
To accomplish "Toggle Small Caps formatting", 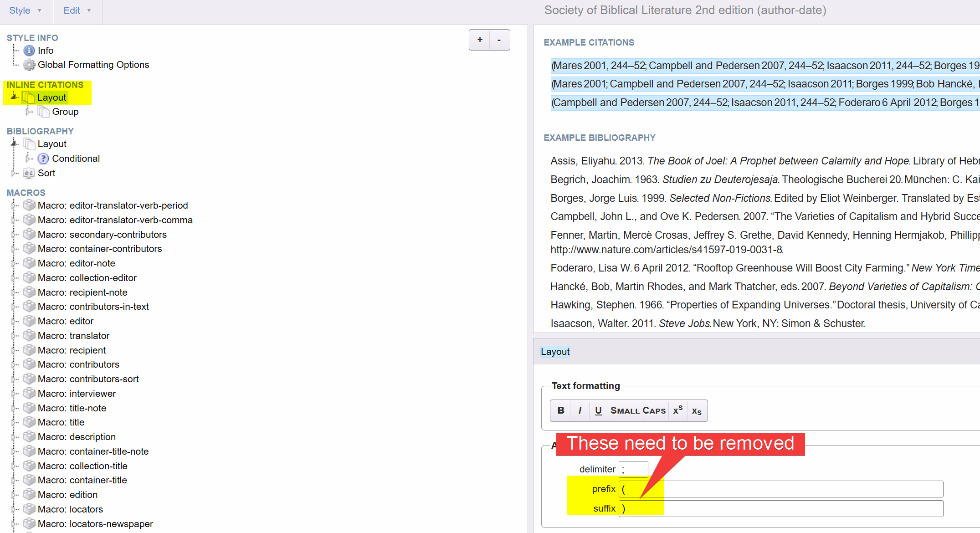I will click(x=638, y=410).
